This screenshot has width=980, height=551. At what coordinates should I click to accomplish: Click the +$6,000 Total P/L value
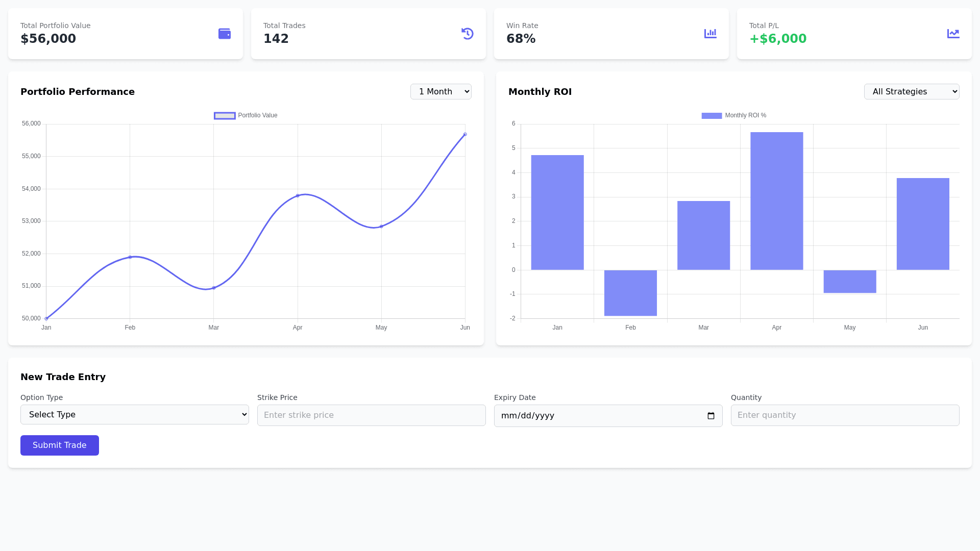(x=778, y=39)
